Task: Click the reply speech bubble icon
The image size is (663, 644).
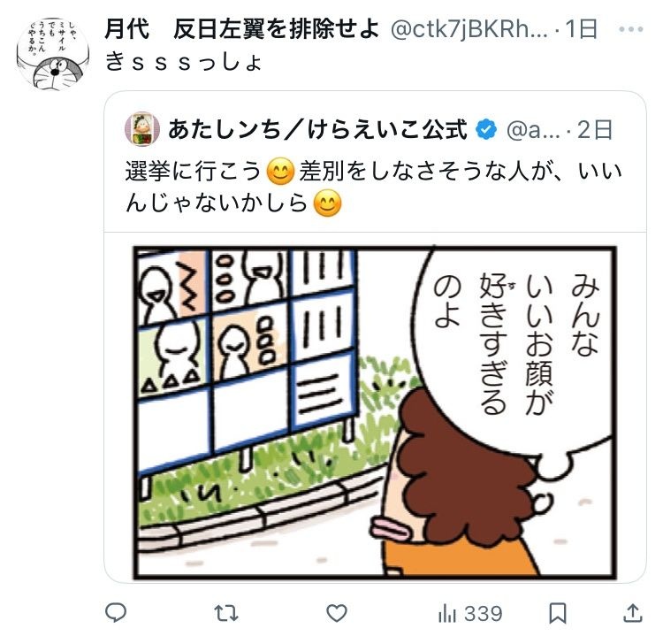Action: [x=116, y=612]
